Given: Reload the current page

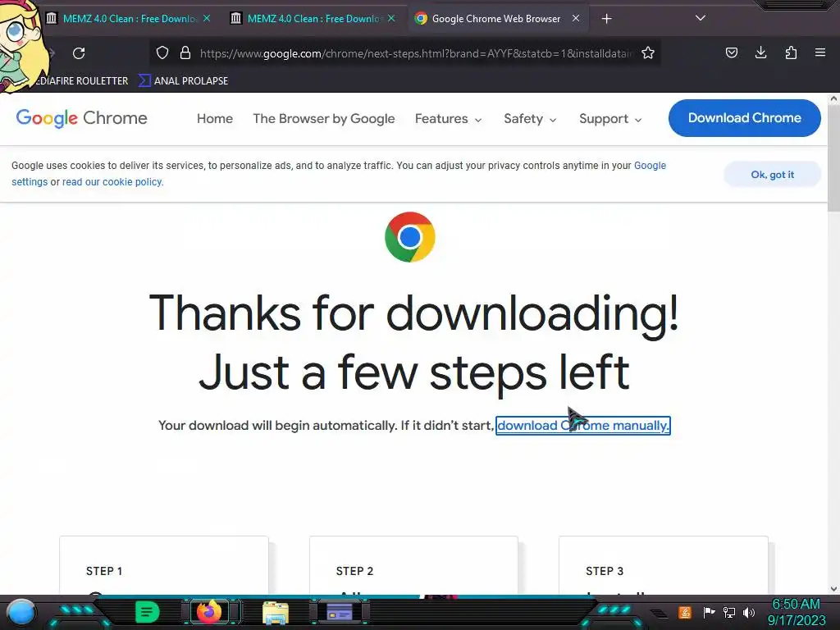Looking at the screenshot, I should 79,53.
